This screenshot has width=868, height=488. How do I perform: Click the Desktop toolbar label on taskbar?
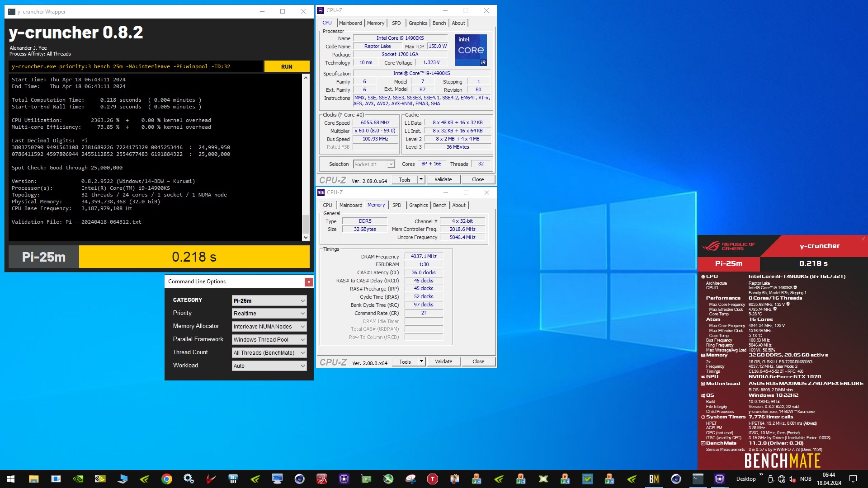click(x=746, y=479)
